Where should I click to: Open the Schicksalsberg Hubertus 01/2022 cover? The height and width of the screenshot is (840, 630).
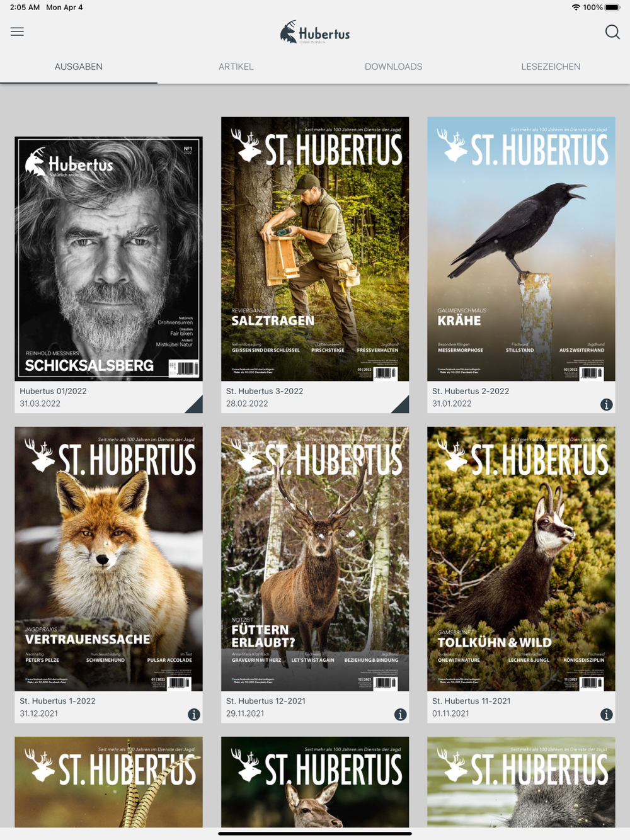tap(109, 259)
